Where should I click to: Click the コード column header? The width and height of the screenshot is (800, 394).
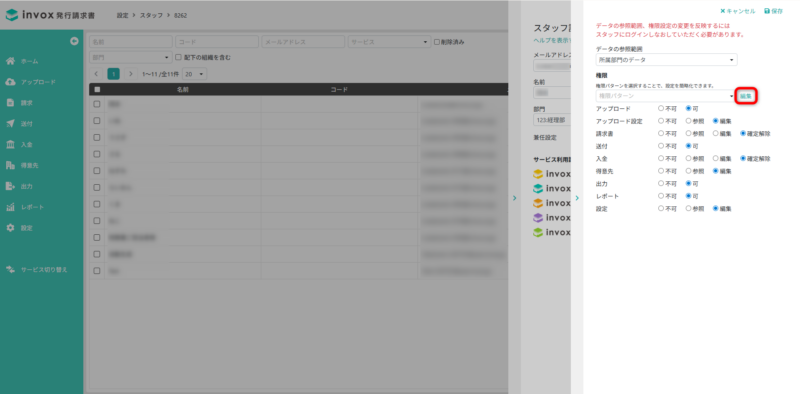coord(339,89)
